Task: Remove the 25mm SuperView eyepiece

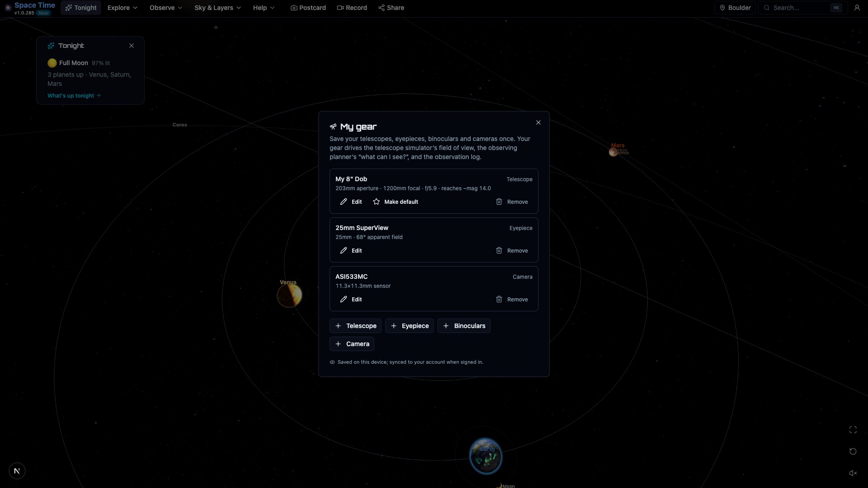Action: point(512,251)
